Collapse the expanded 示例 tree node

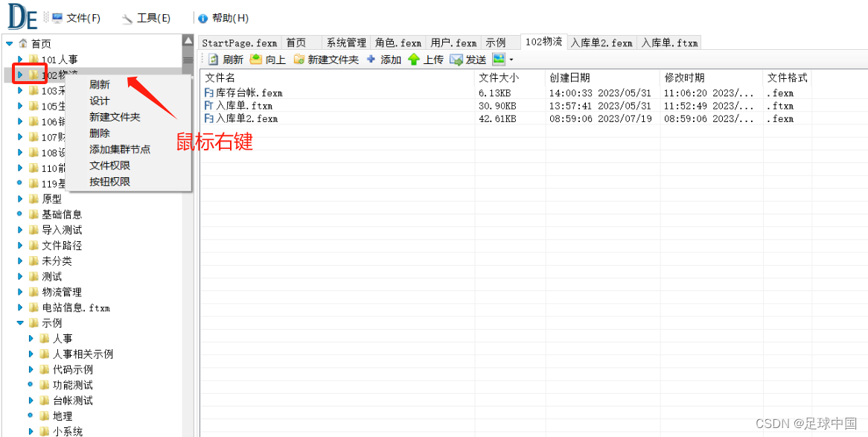20,322
